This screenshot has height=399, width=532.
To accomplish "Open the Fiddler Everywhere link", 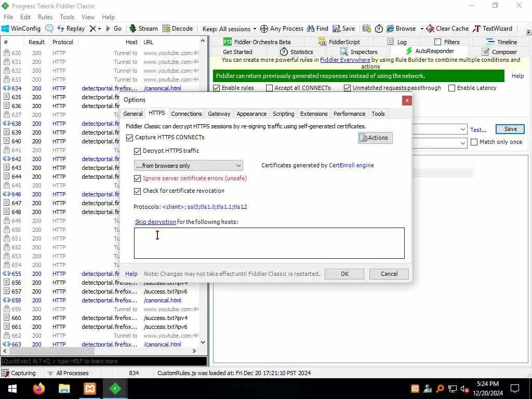I will (x=345, y=60).
